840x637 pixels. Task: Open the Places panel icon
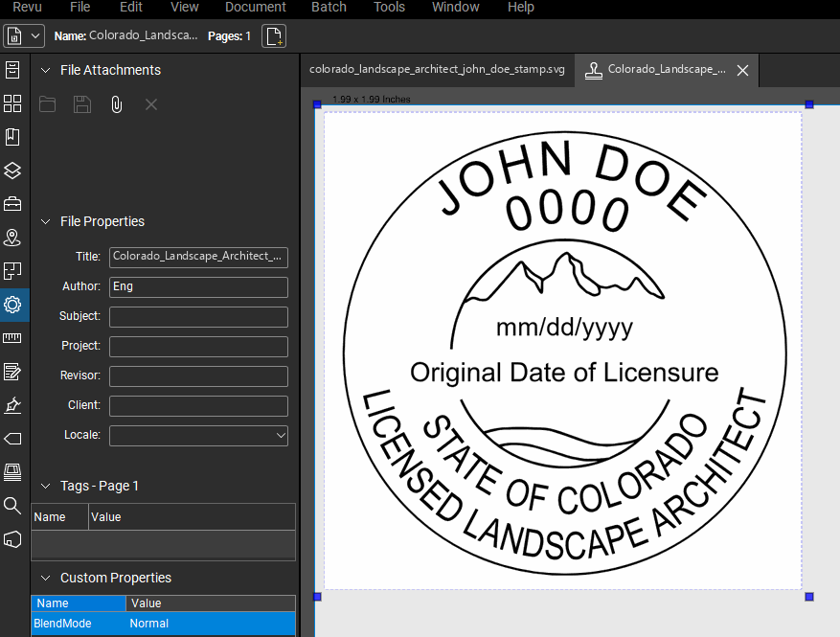[x=12, y=238]
